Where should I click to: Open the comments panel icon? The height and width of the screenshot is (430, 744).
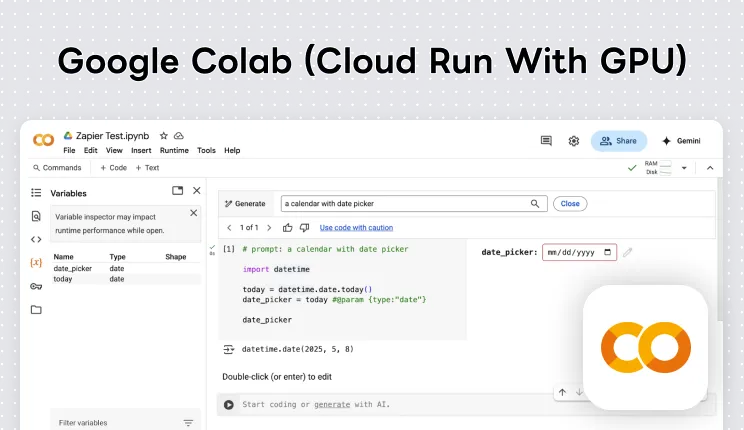[546, 140]
